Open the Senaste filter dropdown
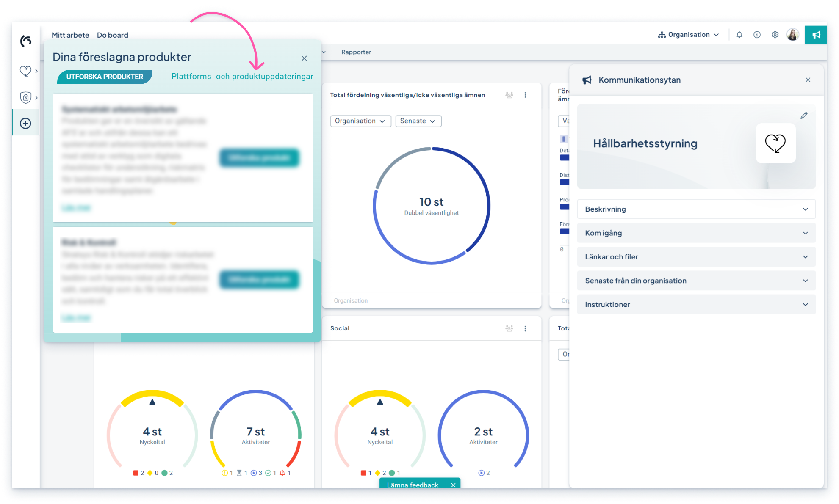 [x=418, y=121]
